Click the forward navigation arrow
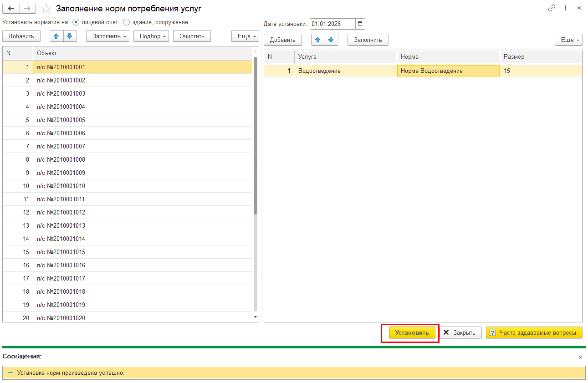The image size is (588, 383). (x=27, y=8)
